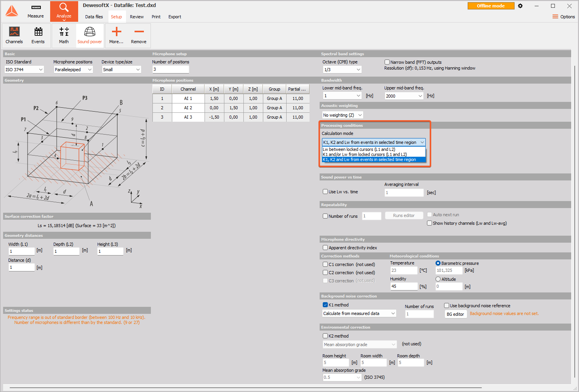Enable Show history channels checkbox
This screenshot has height=392, width=579.
[x=429, y=223]
